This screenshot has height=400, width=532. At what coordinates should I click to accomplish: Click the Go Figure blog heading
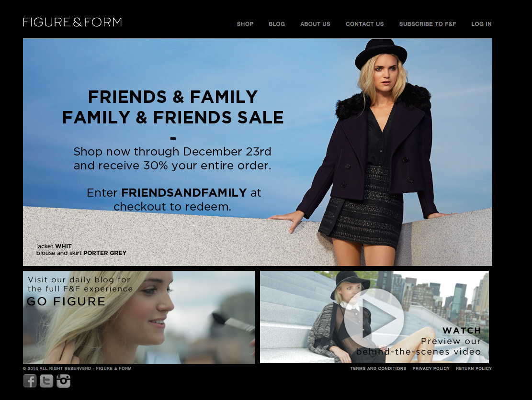[x=66, y=301]
